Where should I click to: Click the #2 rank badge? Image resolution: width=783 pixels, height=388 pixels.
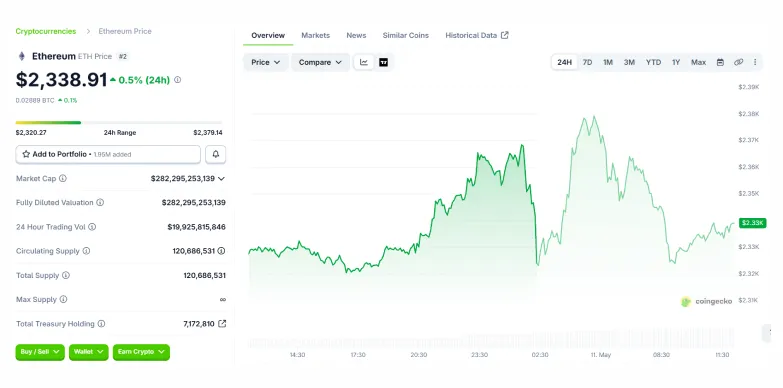tap(123, 56)
